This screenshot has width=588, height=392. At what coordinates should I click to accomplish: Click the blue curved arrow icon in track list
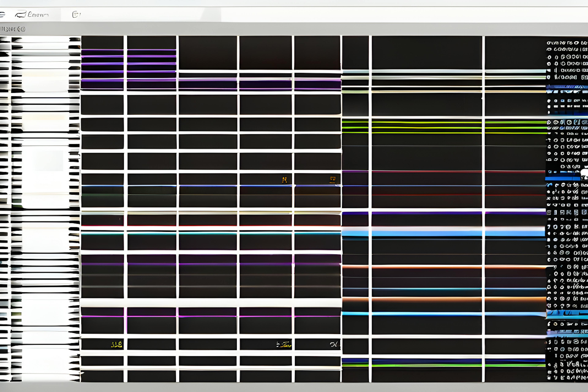pos(549,185)
